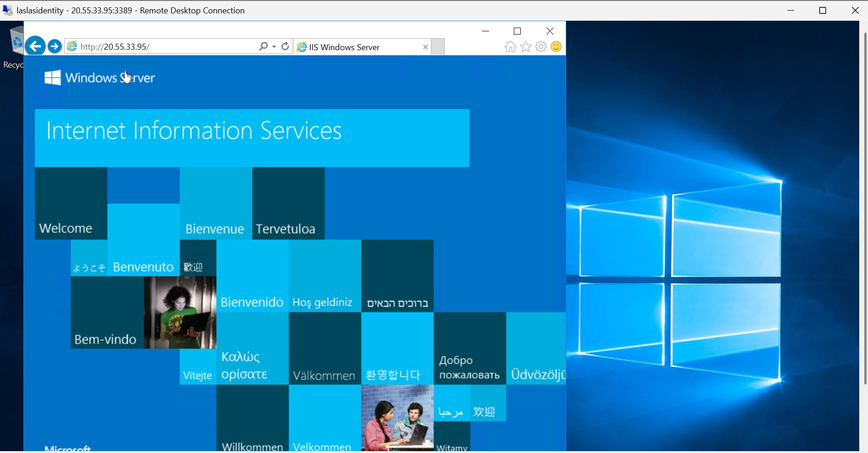Go forward with the browser forward arrow
This screenshot has height=453, width=868.
click(55, 46)
